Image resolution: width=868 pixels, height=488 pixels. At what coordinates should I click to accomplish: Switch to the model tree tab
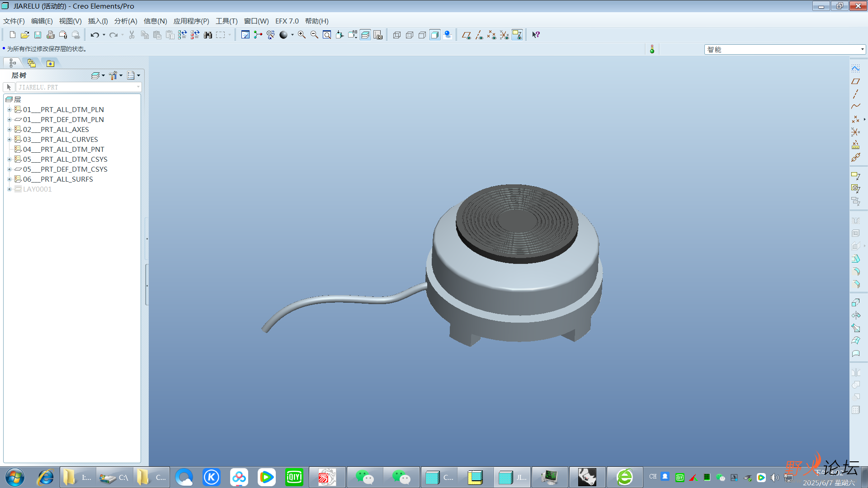[13, 63]
